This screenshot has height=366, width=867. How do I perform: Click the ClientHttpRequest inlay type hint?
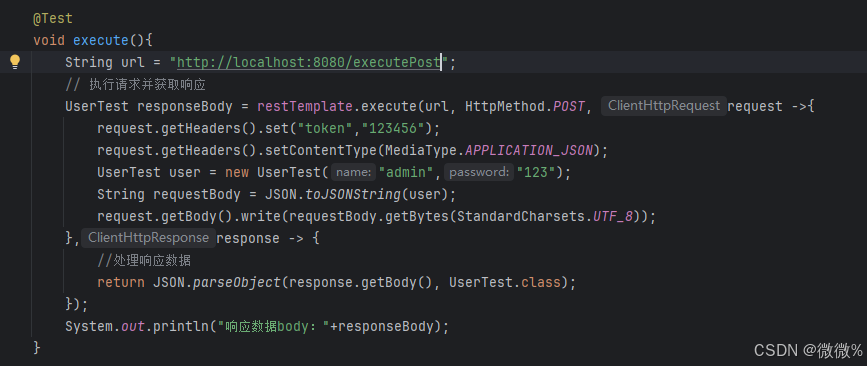(x=664, y=106)
